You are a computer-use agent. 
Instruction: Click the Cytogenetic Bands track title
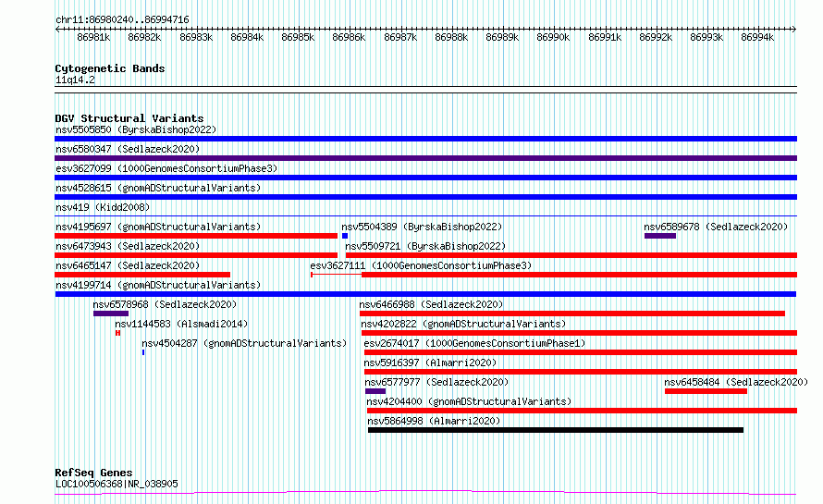click(x=110, y=68)
